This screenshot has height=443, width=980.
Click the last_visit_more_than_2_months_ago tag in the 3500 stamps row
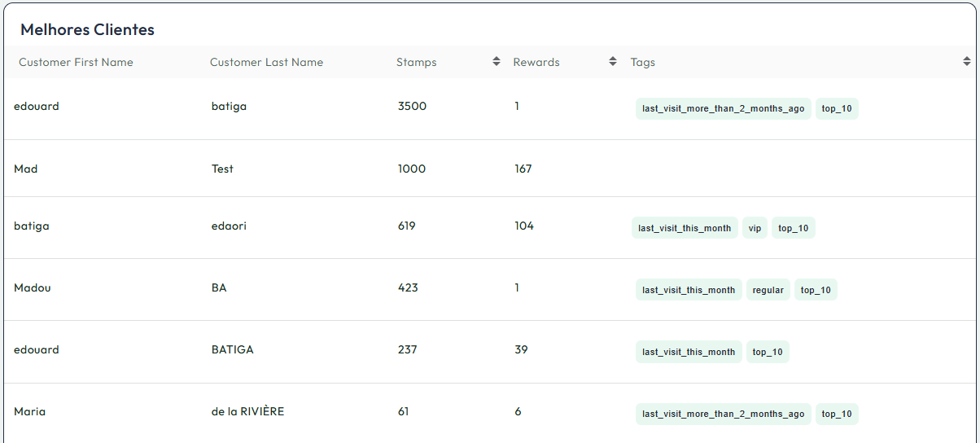tap(723, 108)
